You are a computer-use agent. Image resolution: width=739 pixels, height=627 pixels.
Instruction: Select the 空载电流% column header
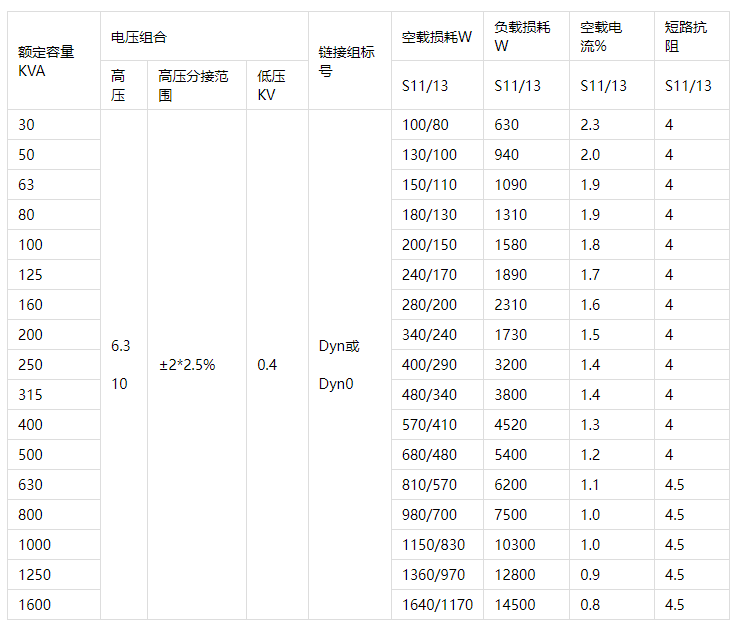608,37
